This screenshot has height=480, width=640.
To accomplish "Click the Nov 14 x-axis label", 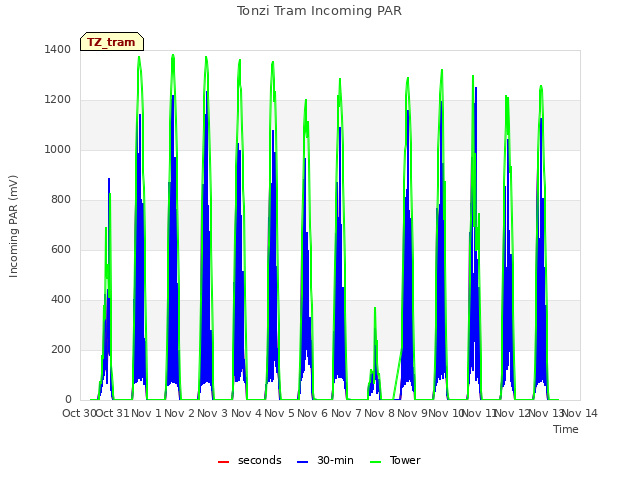I will coord(580,413).
